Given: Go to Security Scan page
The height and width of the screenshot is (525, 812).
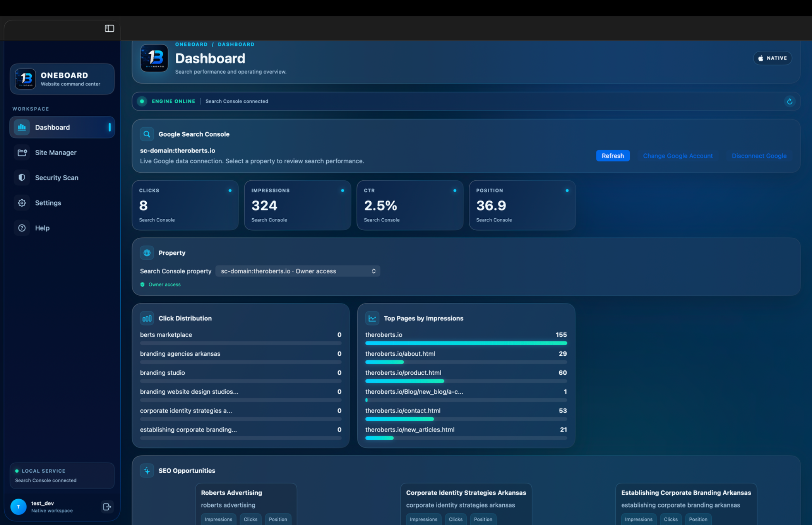Looking at the screenshot, I should tap(62, 178).
